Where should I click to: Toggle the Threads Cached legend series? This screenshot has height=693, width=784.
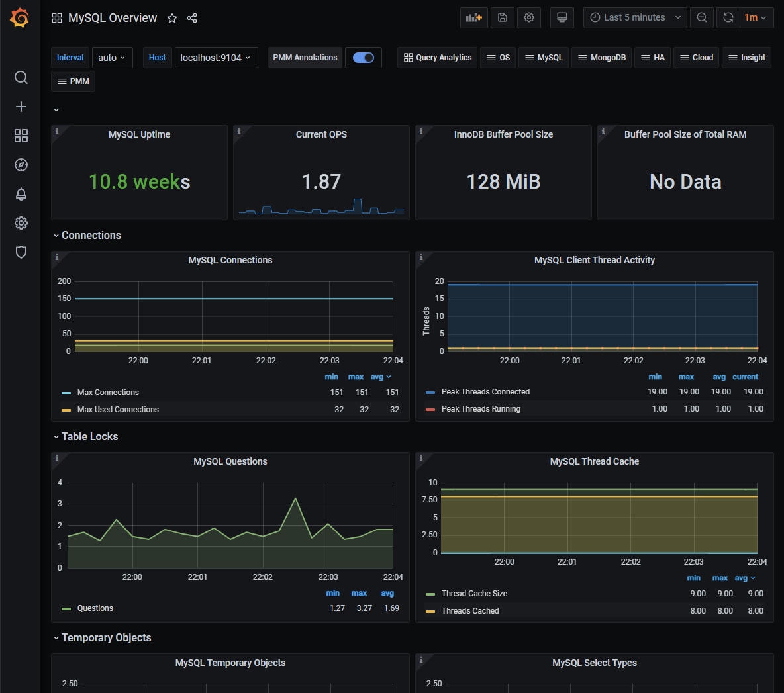470,610
